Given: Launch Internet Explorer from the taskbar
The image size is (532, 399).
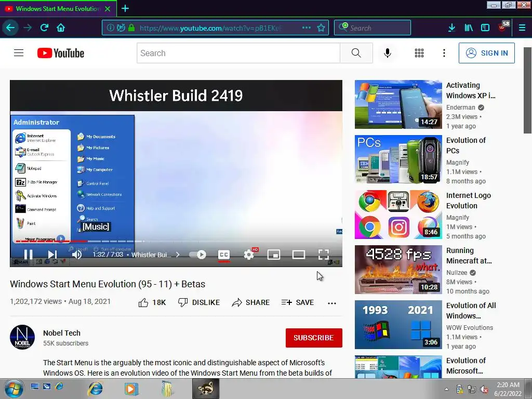Looking at the screenshot, I should 96,389.
